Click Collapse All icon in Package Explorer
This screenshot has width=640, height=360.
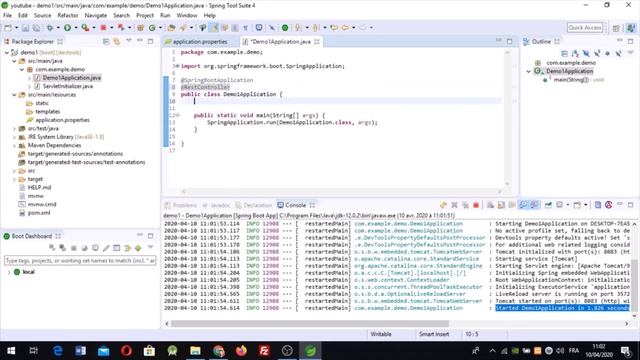click(x=106, y=41)
